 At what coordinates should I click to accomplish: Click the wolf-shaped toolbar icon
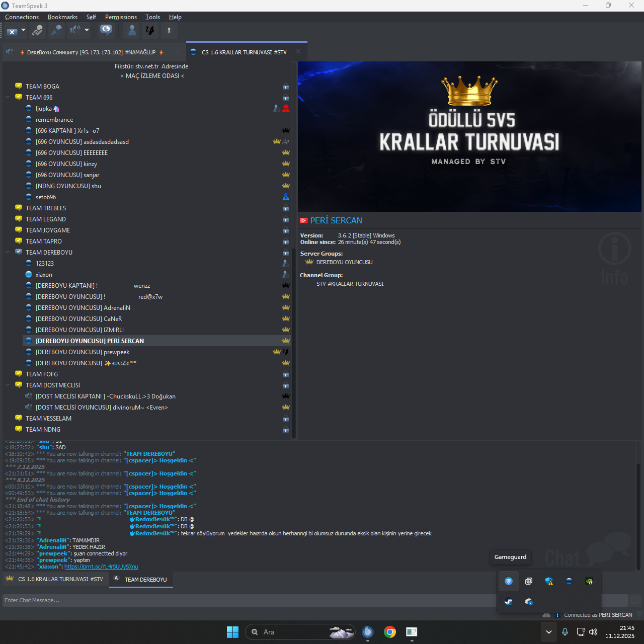[150, 31]
